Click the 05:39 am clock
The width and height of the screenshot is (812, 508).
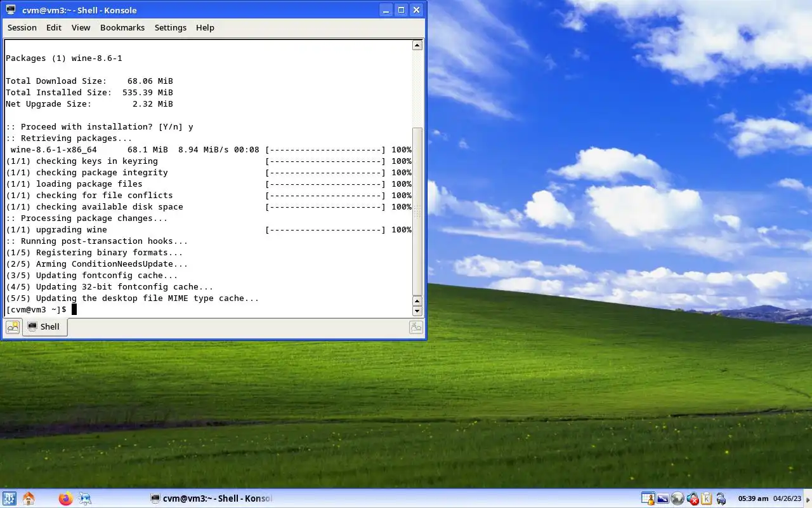(x=753, y=498)
